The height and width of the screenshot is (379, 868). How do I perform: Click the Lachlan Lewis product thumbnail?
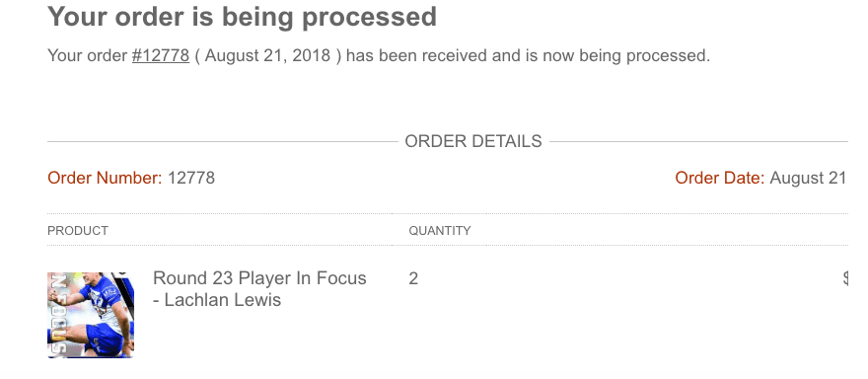click(x=91, y=315)
